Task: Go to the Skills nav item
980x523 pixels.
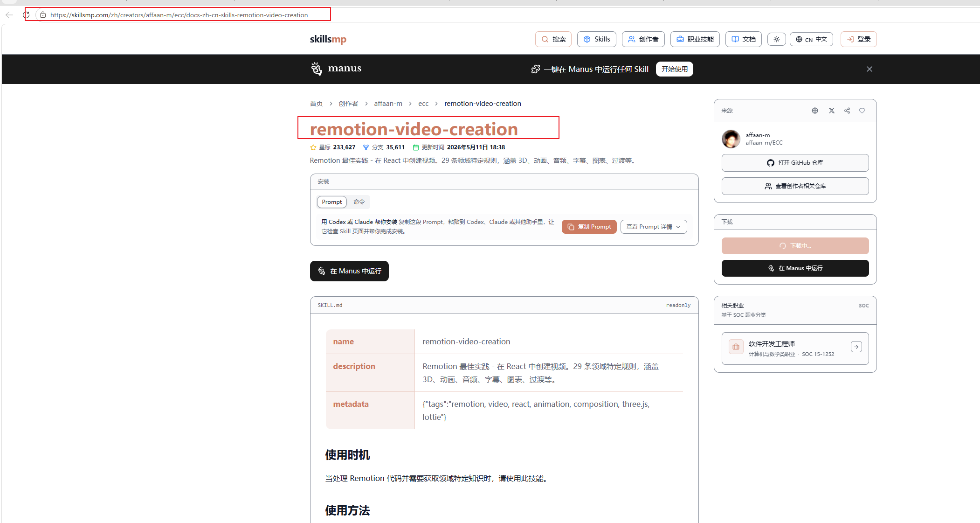Action: click(x=597, y=39)
